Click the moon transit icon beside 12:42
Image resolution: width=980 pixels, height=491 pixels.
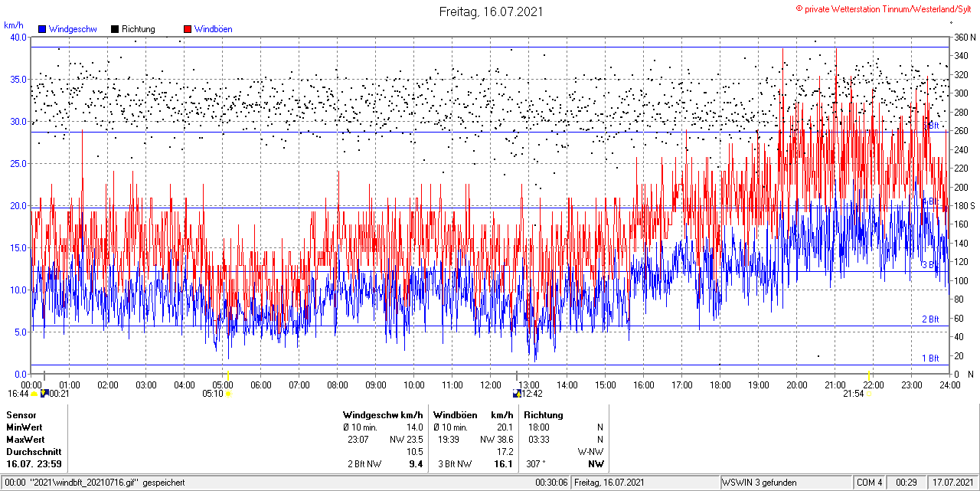518,394
